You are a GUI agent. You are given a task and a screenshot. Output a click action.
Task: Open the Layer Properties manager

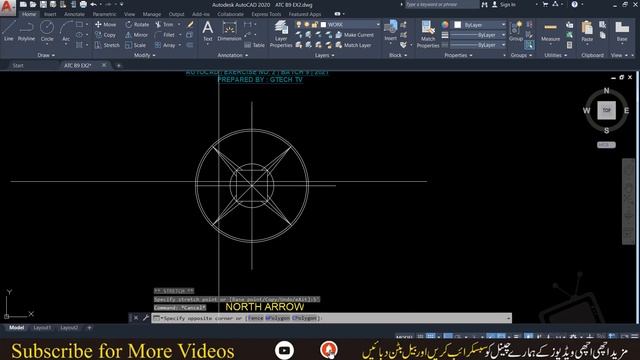281,34
